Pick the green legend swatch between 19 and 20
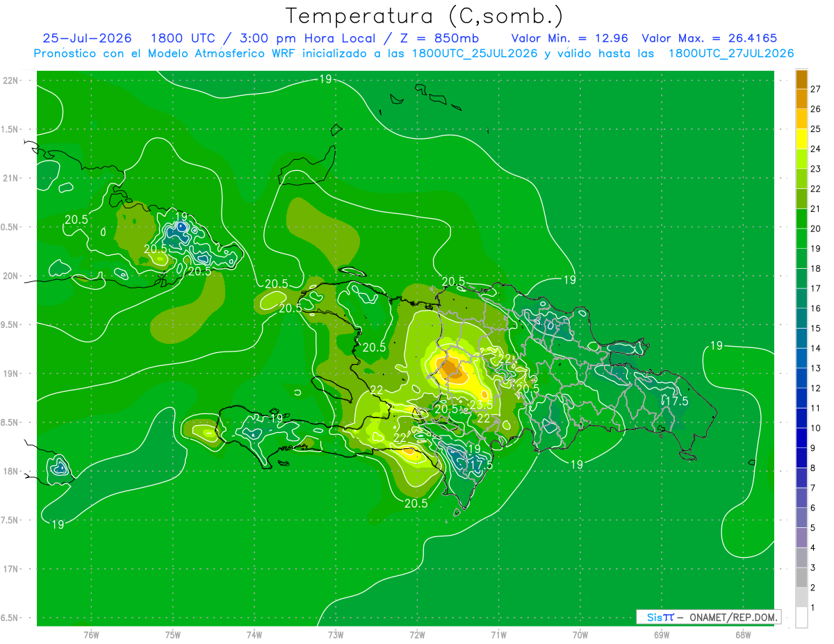The height and width of the screenshot is (644, 834). coord(801,238)
